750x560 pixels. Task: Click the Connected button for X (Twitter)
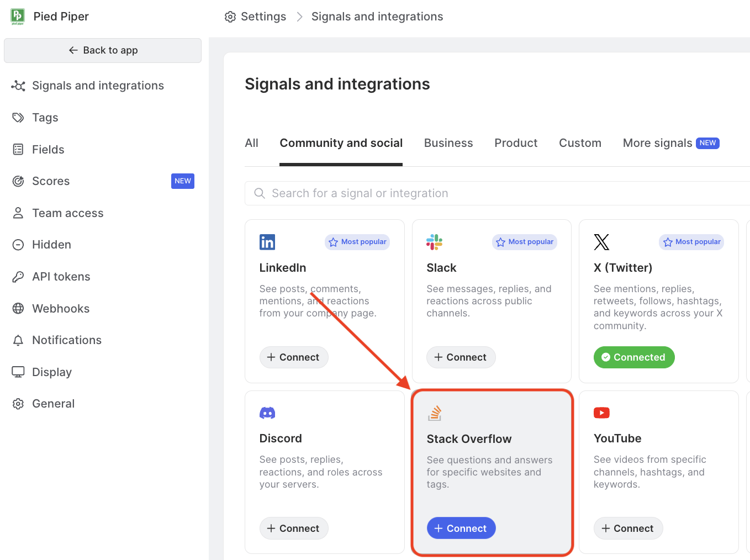(634, 357)
